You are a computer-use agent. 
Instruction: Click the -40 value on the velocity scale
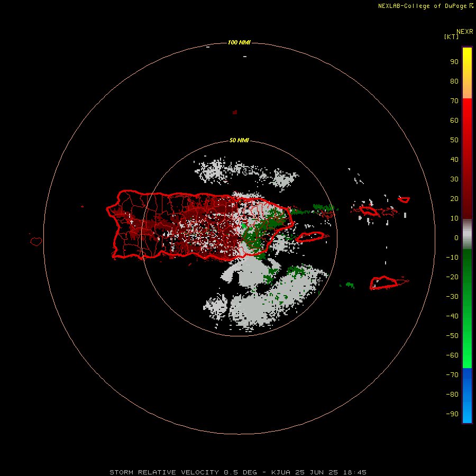pos(452,316)
